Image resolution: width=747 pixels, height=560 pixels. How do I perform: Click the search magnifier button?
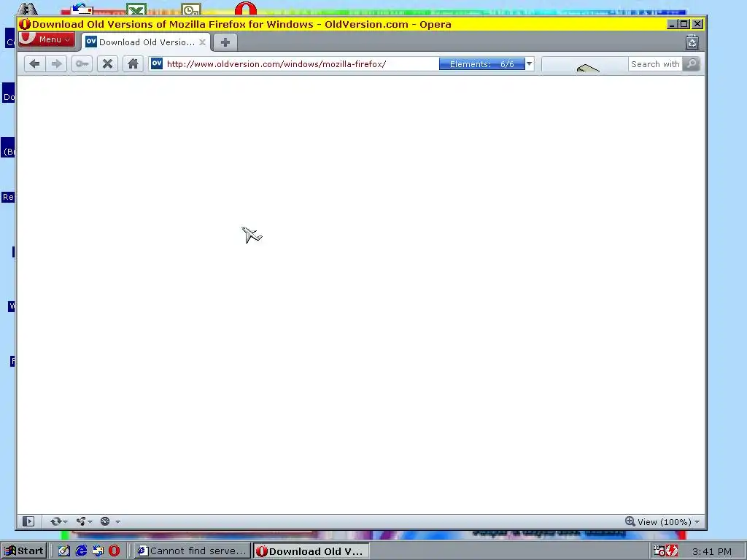692,64
